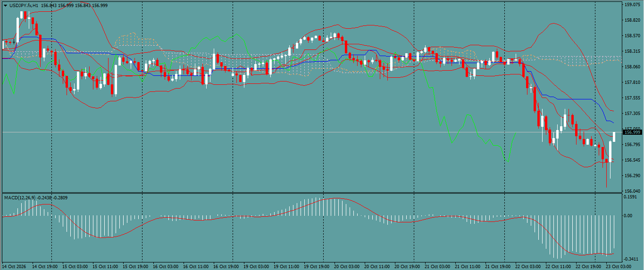Click the 20 Oct 11:00 time label
Viewport: 644px width, 270px height.
pyautogui.click(x=376, y=266)
